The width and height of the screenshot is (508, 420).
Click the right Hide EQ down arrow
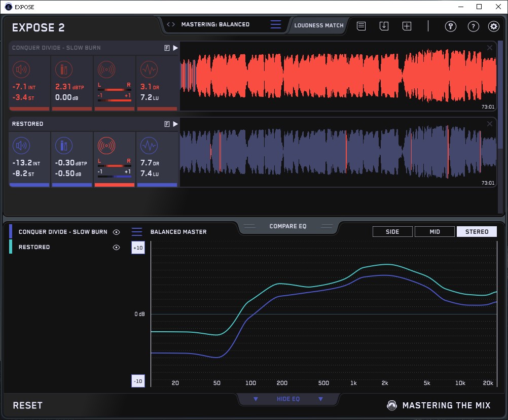320,399
